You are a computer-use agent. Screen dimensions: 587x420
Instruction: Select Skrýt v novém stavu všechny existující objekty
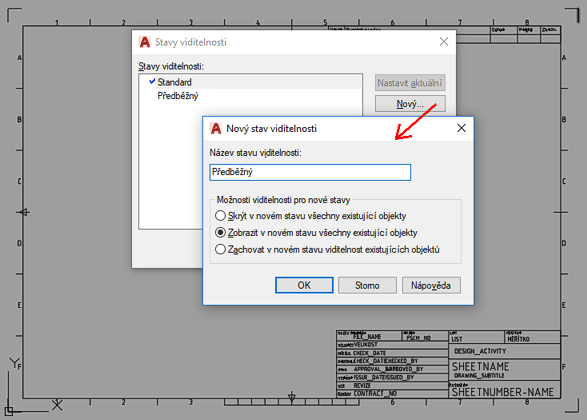[220, 216]
